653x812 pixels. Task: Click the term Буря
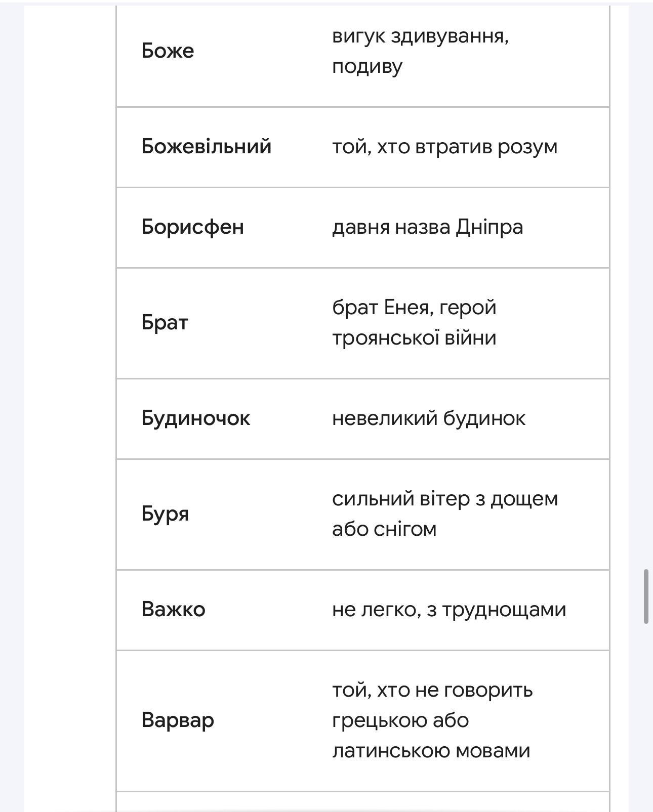pos(165,514)
